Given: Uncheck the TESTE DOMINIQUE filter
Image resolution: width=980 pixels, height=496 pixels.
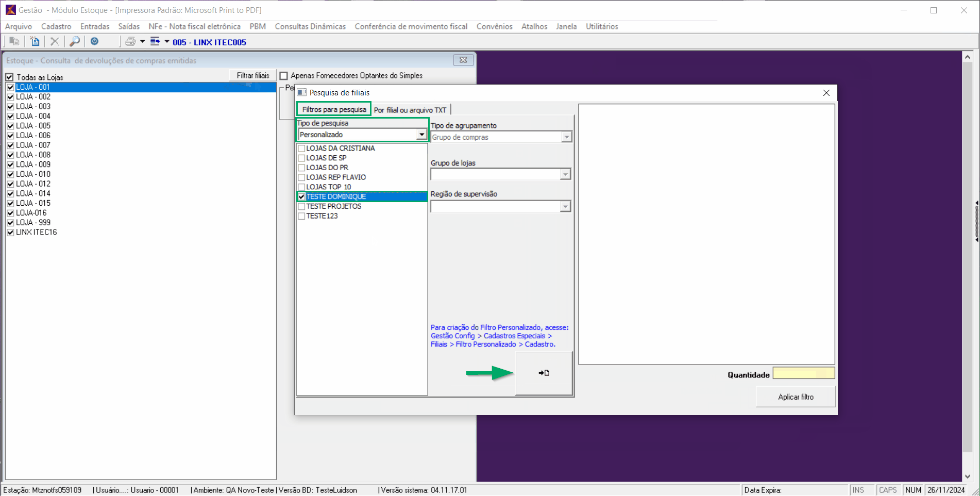Looking at the screenshot, I should tap(301, 197).
